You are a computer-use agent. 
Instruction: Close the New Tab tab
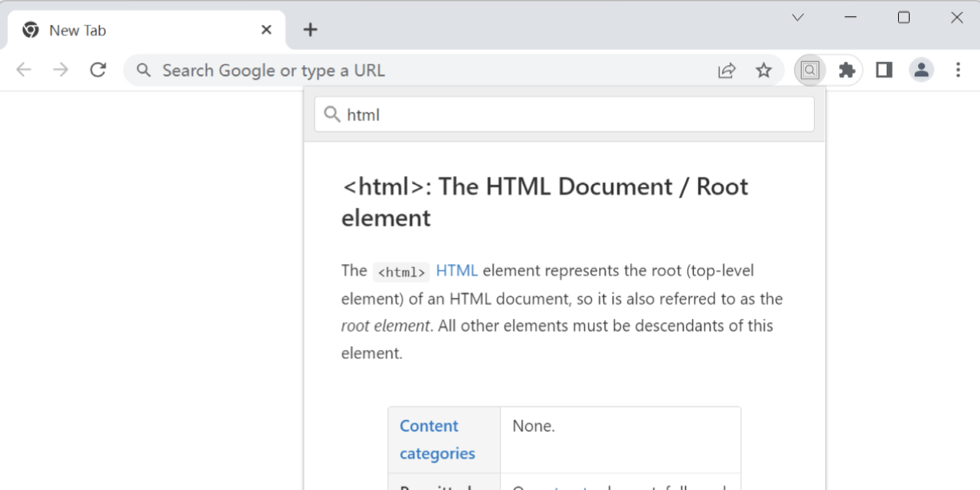tap(266, 30)
